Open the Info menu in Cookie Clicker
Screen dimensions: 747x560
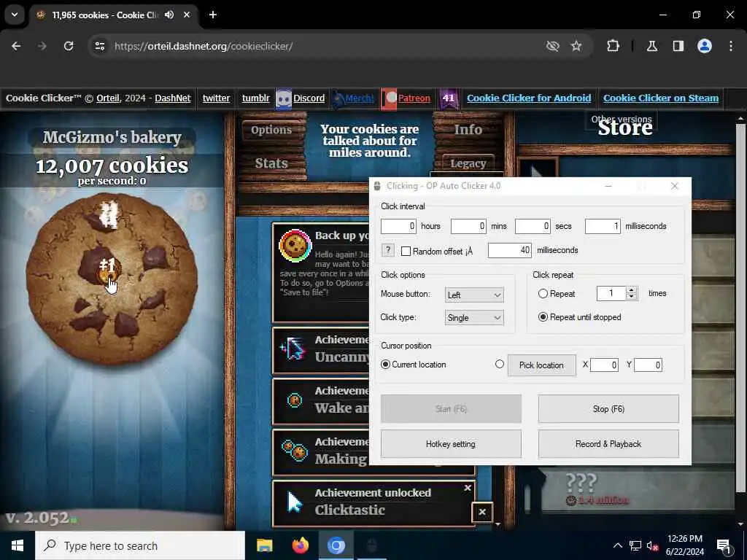click(x=468, y=130)
